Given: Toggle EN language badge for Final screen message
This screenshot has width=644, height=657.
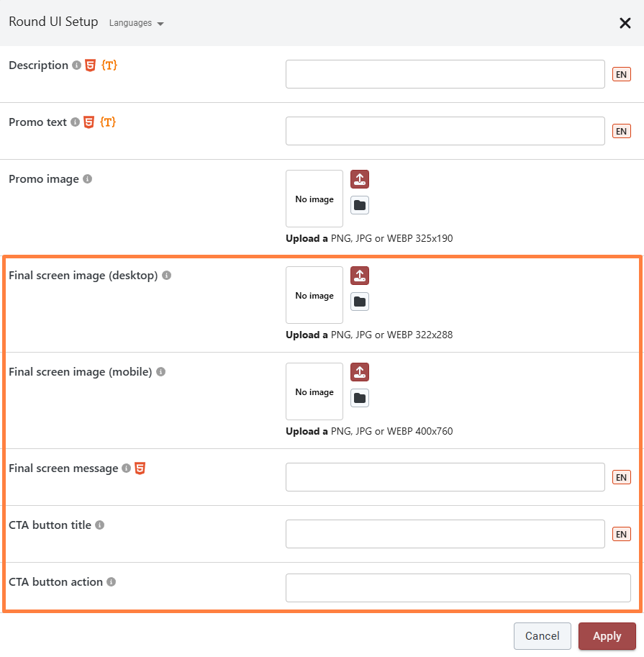Looking at the screenshot, I should click(621, 477).
